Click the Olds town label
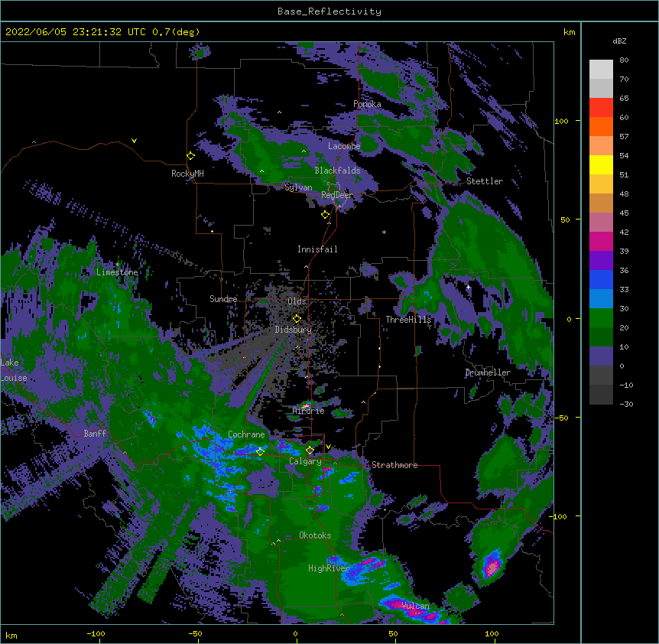 297,301
